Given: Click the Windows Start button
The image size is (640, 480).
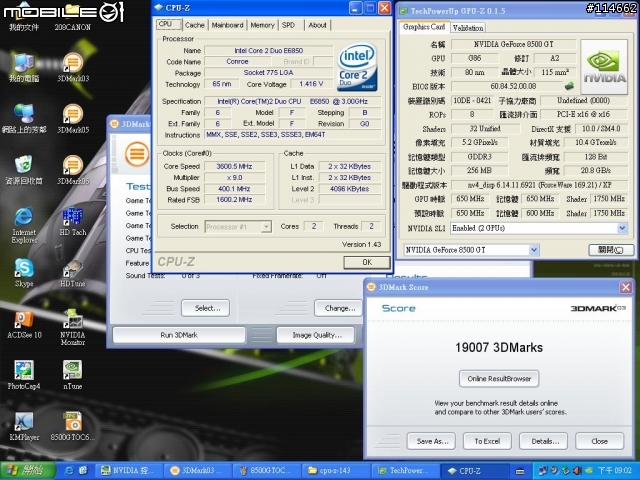Looking at the screenshot, I should coord(28,471).
